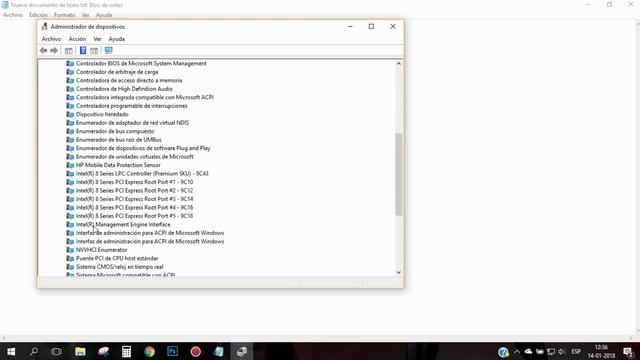This screenshot has width=640, height=360.
Task: Click the vertical scrollbar thumb in device list
Action: pos(399,174)
